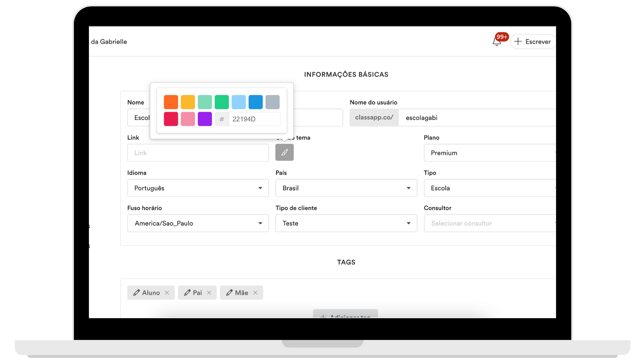Edit the Pai tag pencil icon
Screen dimensions: 644x362
pos(187,293)
